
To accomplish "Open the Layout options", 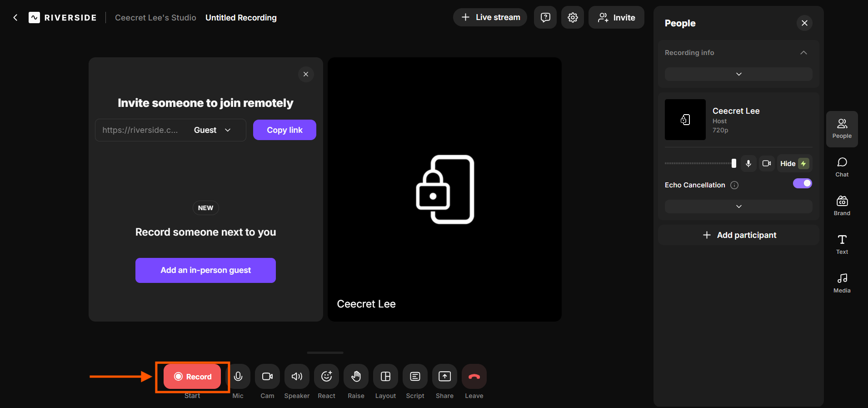I will pyautogui.click(x=385, y=377).
